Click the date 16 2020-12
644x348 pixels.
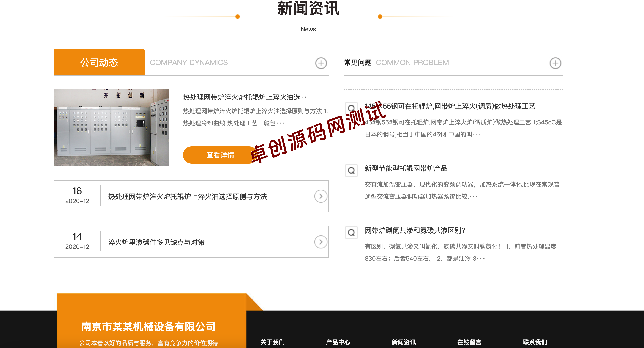point(77,195)
